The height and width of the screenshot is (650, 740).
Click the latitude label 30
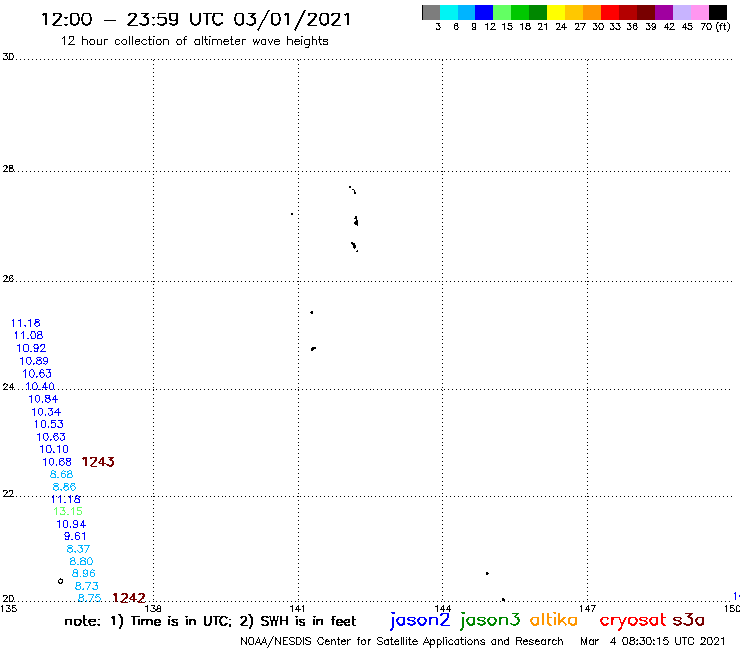point(8,57)
